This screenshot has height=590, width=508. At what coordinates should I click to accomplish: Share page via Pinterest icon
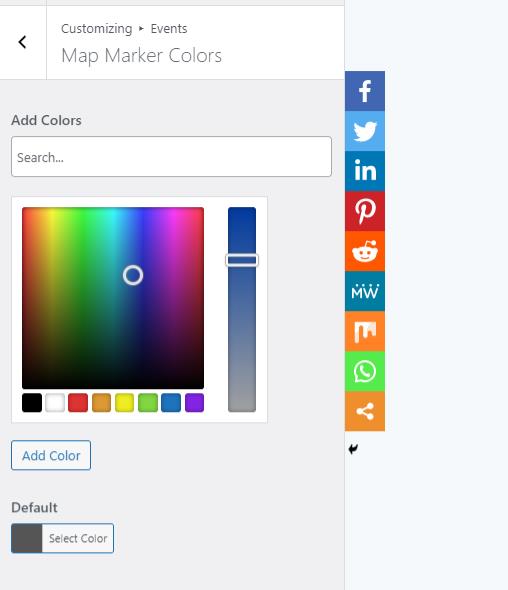[365, 211]
